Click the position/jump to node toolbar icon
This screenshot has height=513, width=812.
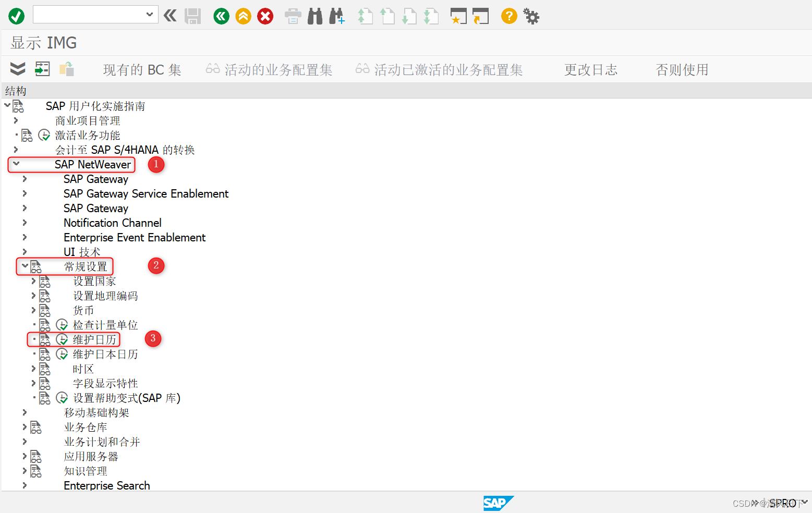[x=42, y=69]
